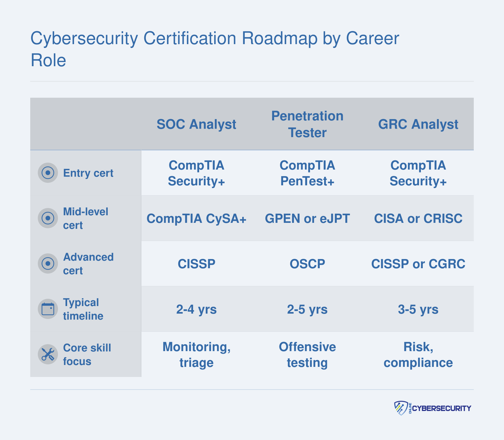The image size is (504, 440).
Task: Select the CISA or CRISC cell
Action: (418, 218)
